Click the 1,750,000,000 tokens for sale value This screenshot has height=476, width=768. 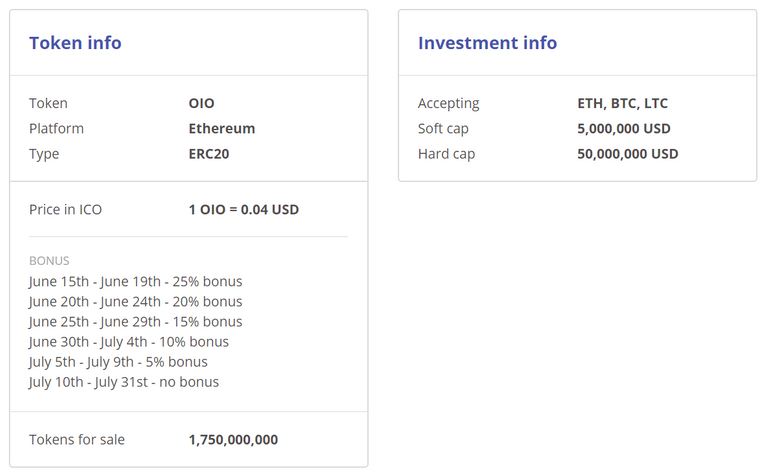tap(233, 440)
